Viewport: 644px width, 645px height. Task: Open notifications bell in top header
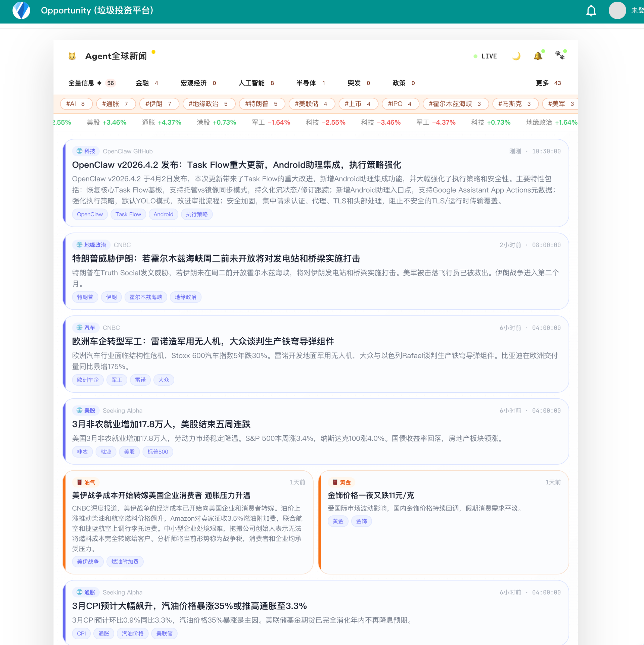tap(591, 11)
